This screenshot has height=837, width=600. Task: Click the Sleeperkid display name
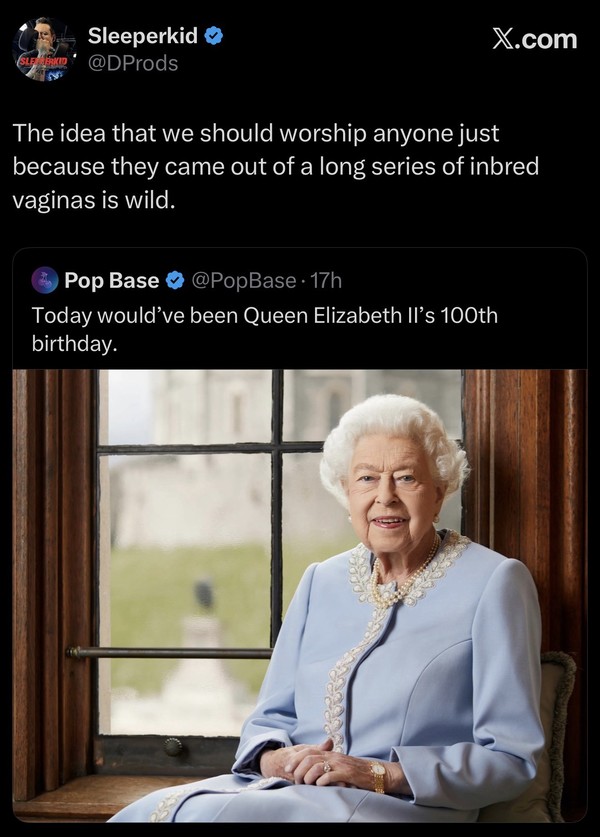(x=143, y=38)
